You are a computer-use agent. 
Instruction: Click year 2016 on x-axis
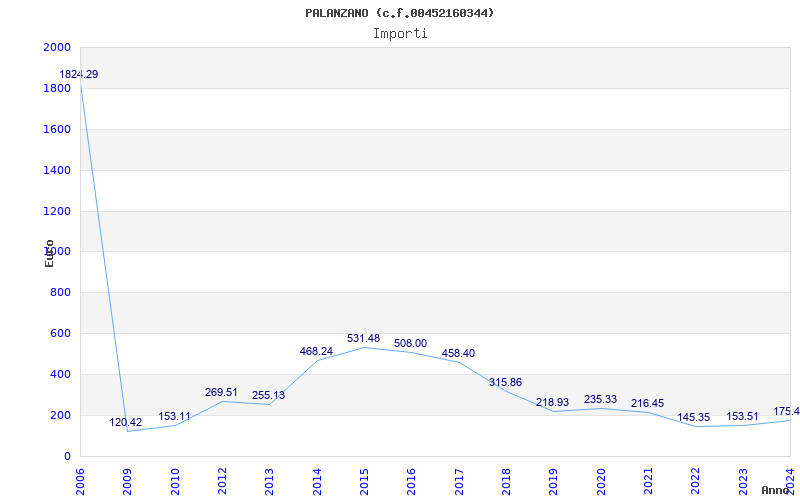(411, 482)
